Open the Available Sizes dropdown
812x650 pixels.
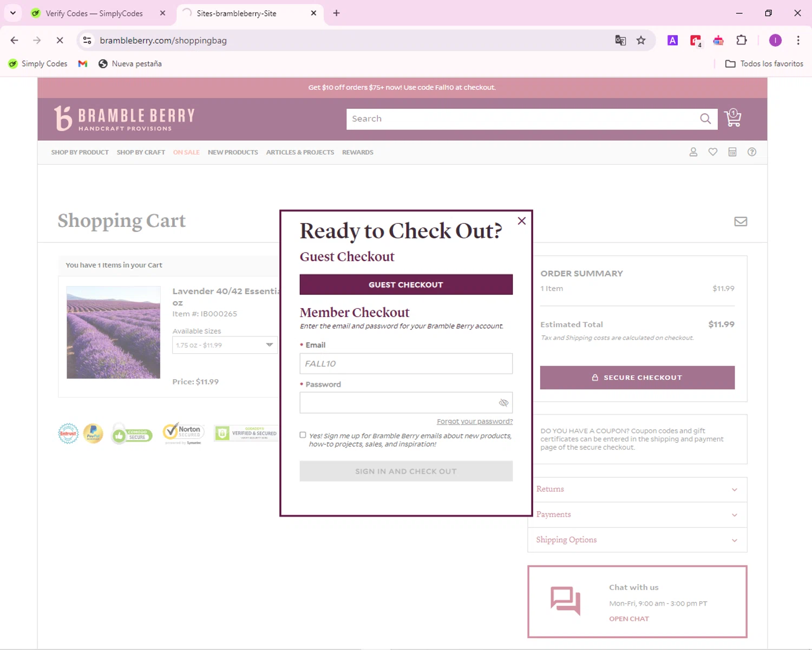click(225, 345)
